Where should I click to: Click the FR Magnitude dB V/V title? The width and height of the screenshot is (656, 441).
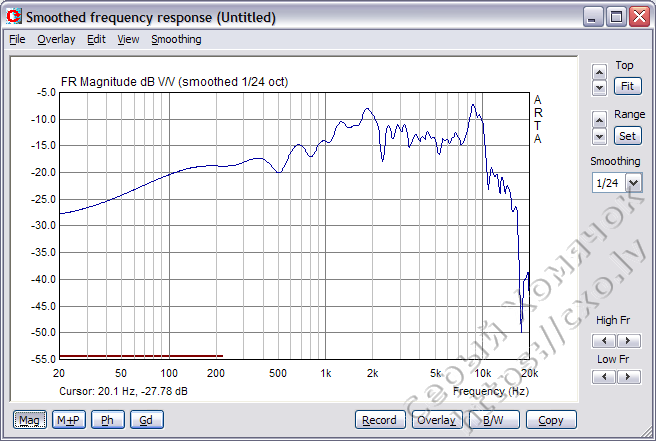tap(174, 82)
